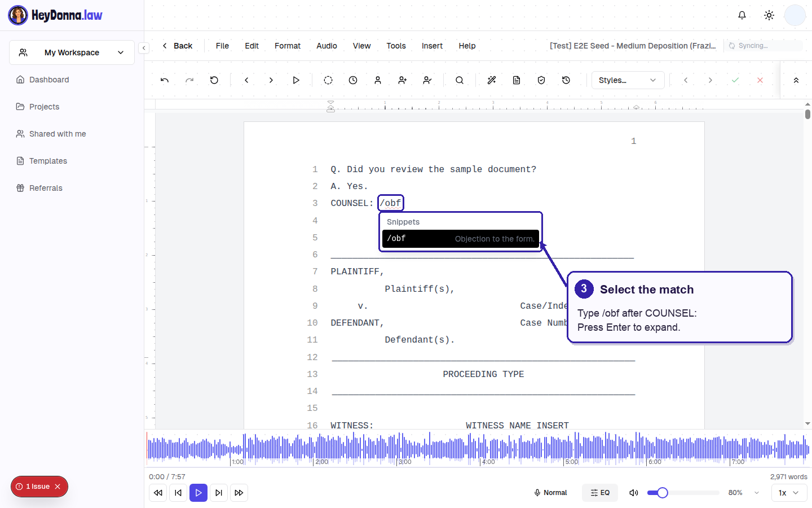Click the clock icon in toolbar
The width and height of the screenshot is (812, 508).
(353, 80)
